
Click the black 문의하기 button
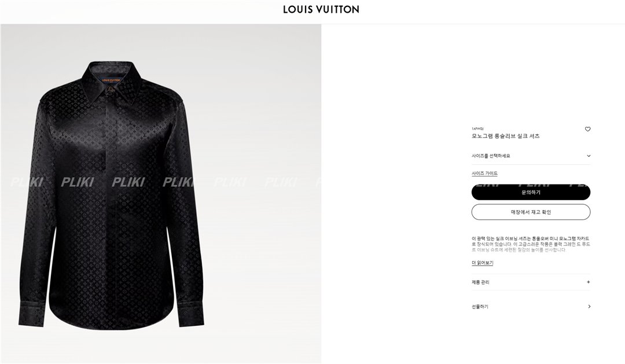click(531, 192)
